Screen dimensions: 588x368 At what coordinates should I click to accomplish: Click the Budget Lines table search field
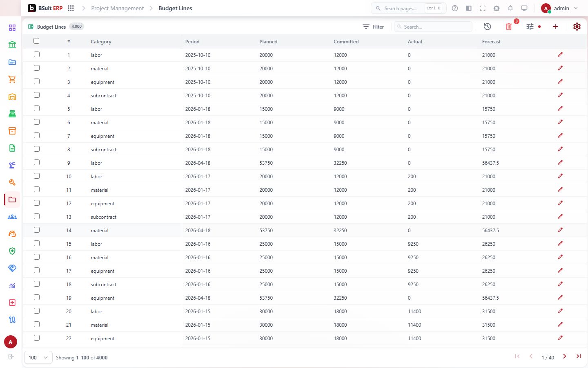pyautogui.click(x=433, y=27)
